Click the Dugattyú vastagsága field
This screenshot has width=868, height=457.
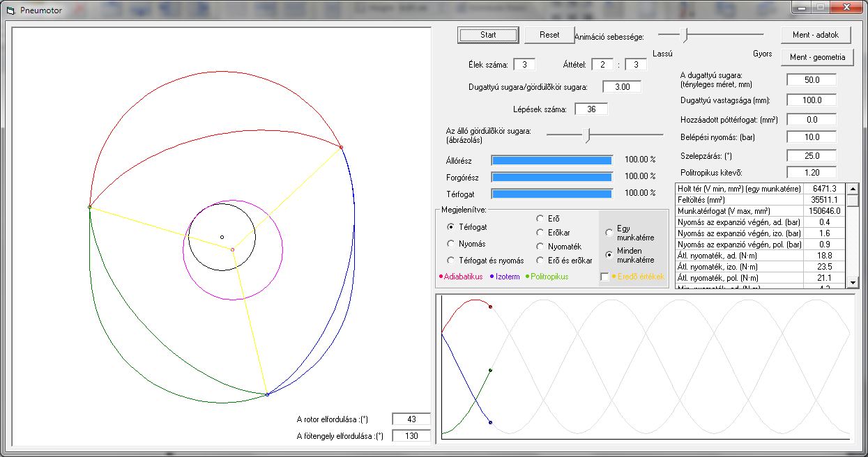coord(812,100)
